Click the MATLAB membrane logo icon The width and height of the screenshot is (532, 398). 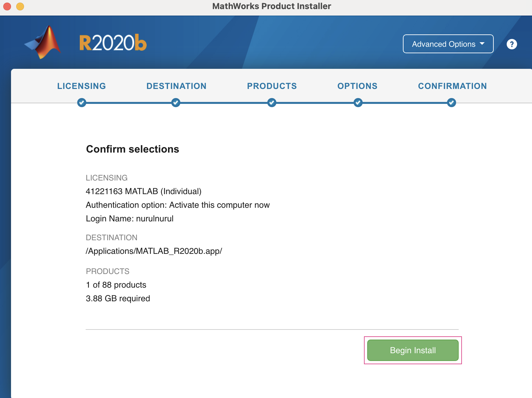click(x=43, y=43)
